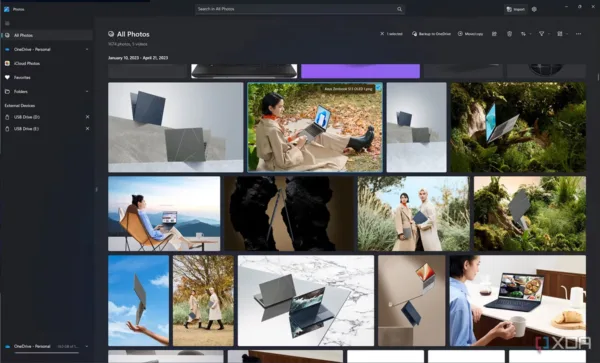This screenshot has height=363, width=600.
Task: Minimize the Photos window
Action: tap(566, 7)
